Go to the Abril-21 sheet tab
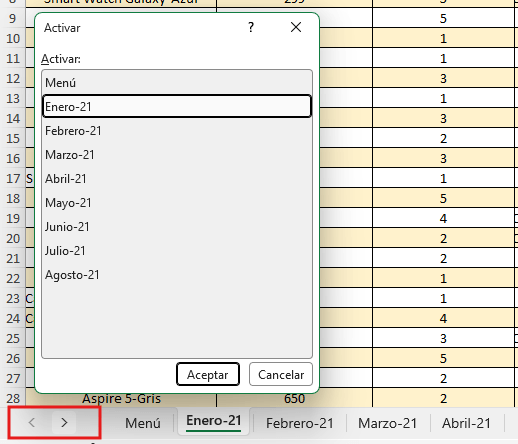This screenshot has height=444, width=518. tap(466, 423)
